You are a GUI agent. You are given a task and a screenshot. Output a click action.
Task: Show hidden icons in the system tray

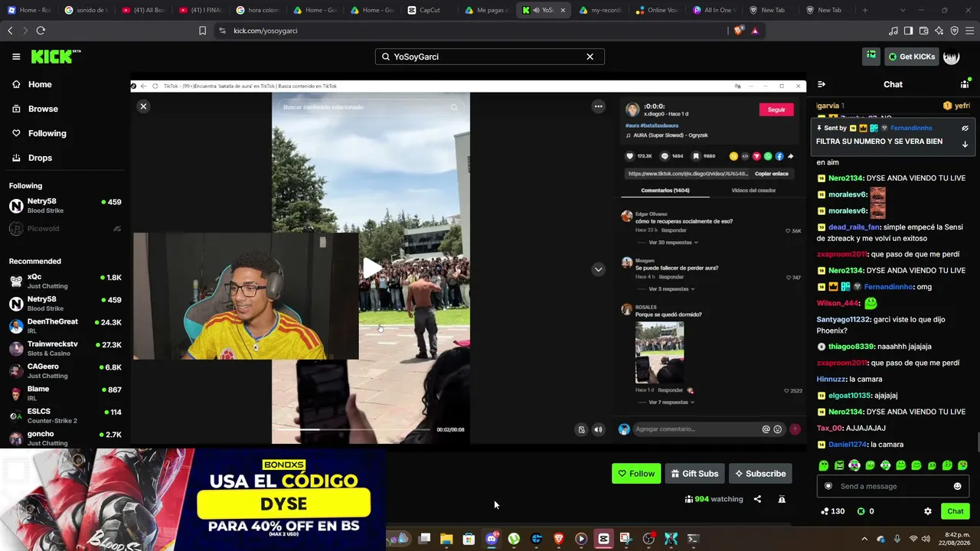[x=864, y=539]
